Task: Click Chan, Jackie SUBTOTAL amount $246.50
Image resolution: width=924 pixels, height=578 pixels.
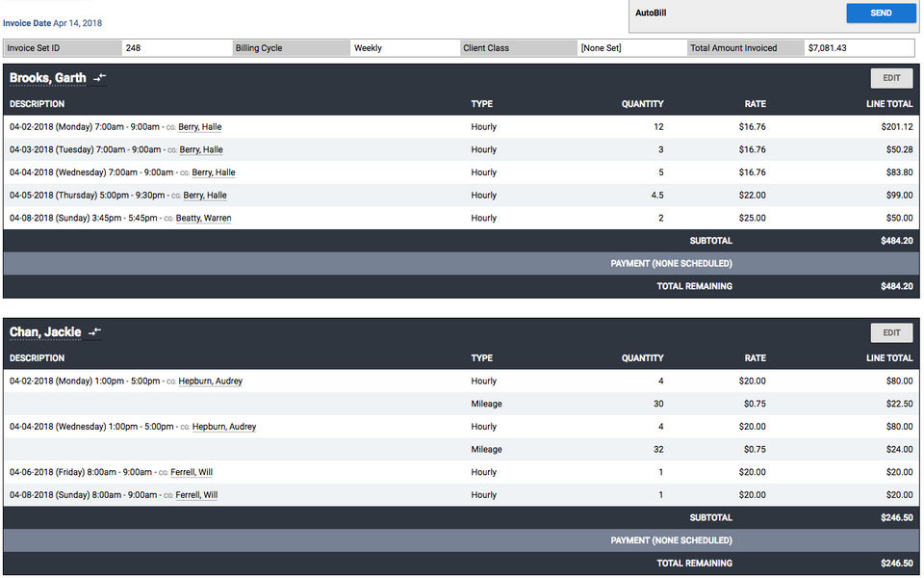Action: click(897, 518)
